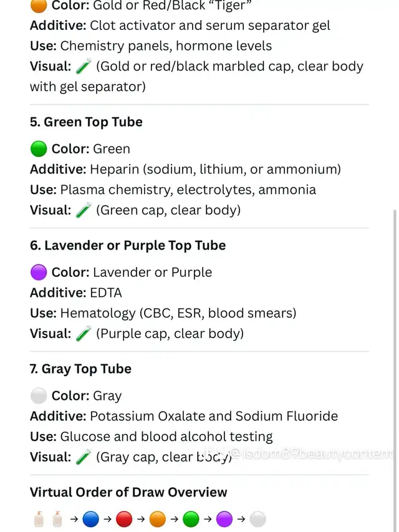399x532 pixels.
Task: Tap the test tube emoji before "(Gold or red/black marbled cap"
Action: point(84,66)
